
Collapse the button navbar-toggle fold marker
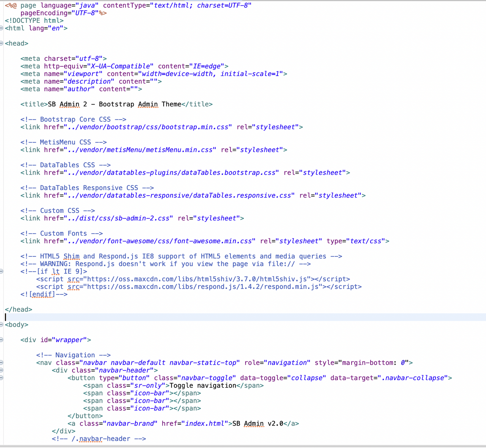(x=2, y=378)
